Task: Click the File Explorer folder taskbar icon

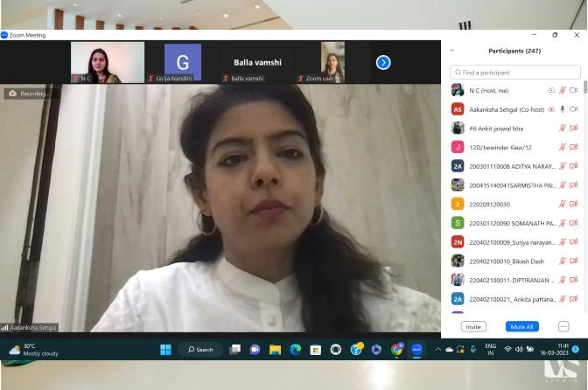Action: (275, 350)
